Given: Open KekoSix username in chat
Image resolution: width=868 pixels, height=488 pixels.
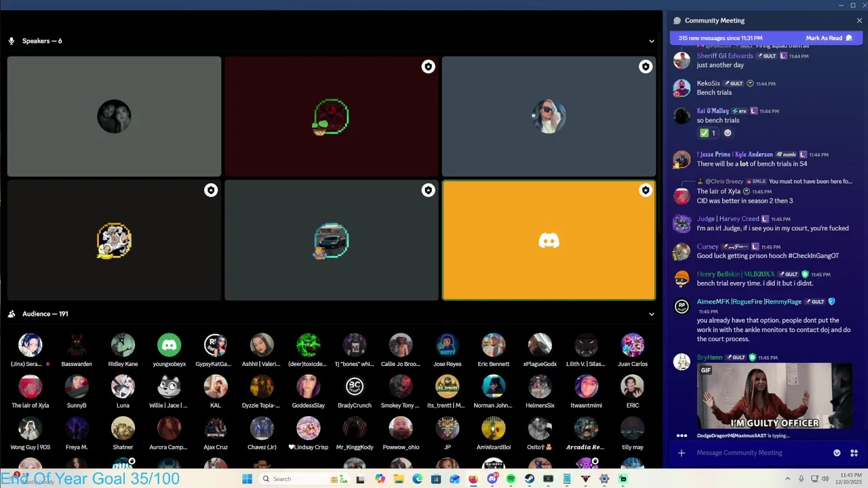Looking at the screenshot, I should [709, 83].
